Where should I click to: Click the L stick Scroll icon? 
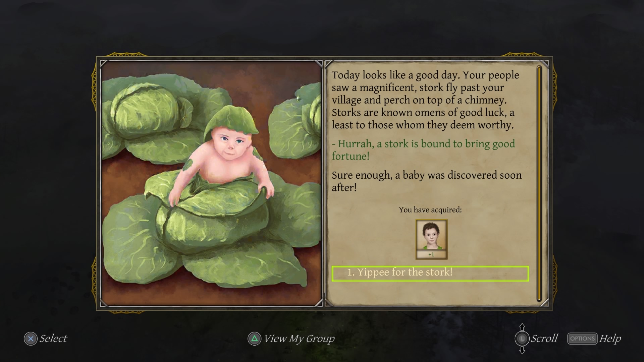click(522, 339)
